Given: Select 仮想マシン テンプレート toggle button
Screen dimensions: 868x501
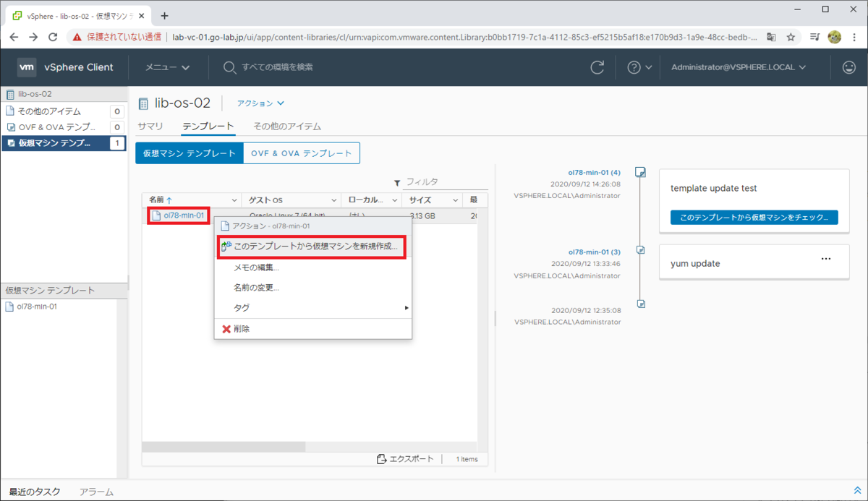Looking at the screenshot, I should coord(190,153).
